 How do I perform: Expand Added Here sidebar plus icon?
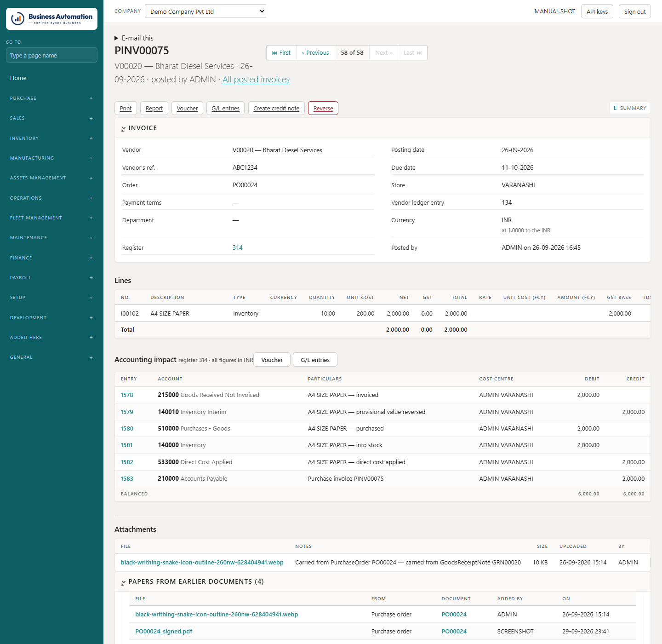[91, 338]
